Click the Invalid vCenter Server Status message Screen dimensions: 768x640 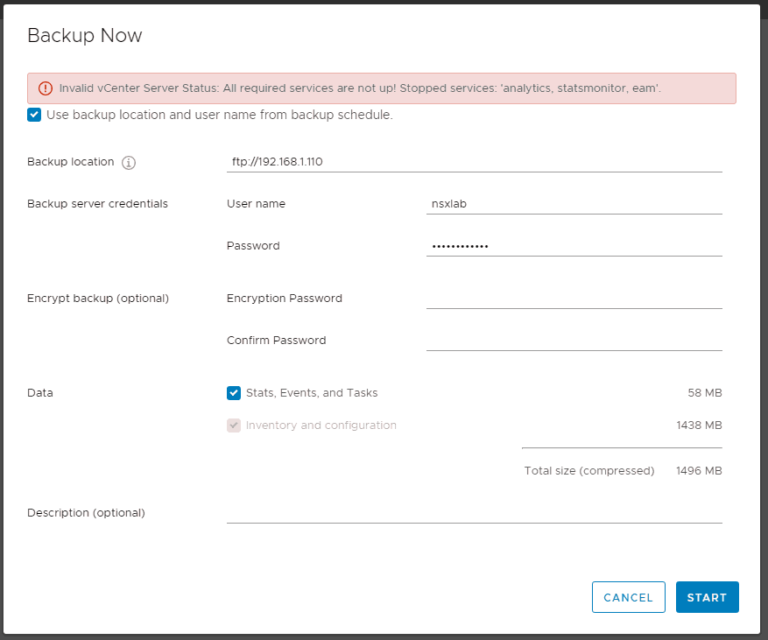click(x=360, y=88)
